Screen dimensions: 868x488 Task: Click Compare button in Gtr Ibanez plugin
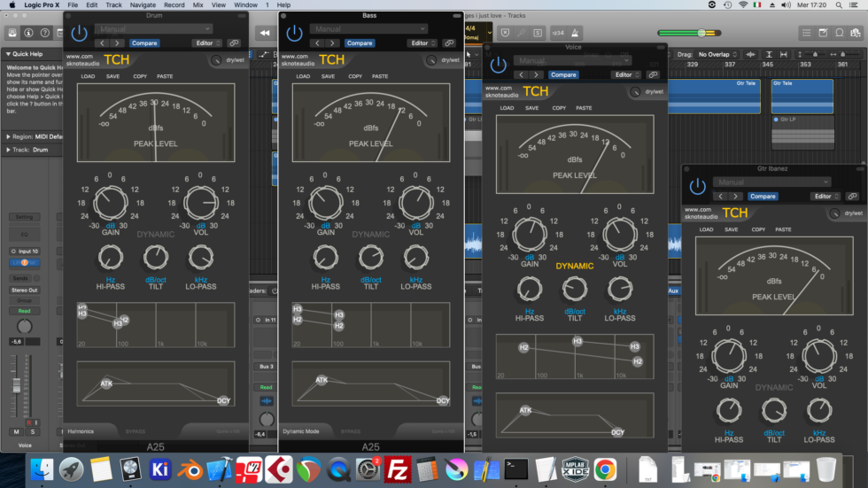[x=763, y=197]
